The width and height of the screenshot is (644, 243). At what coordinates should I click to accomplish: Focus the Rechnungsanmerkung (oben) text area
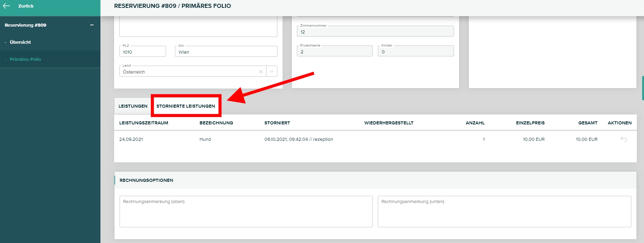[246, 211]
